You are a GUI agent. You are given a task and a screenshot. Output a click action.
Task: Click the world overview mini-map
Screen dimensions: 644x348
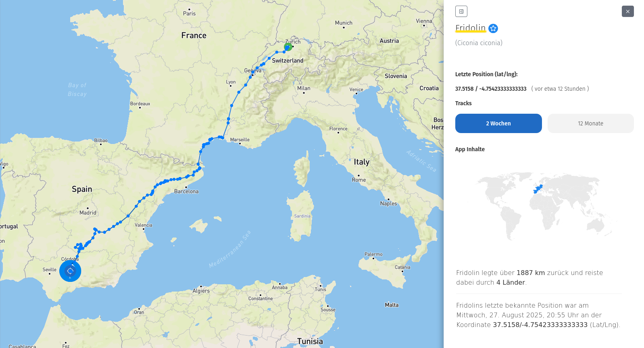point(538,206)
